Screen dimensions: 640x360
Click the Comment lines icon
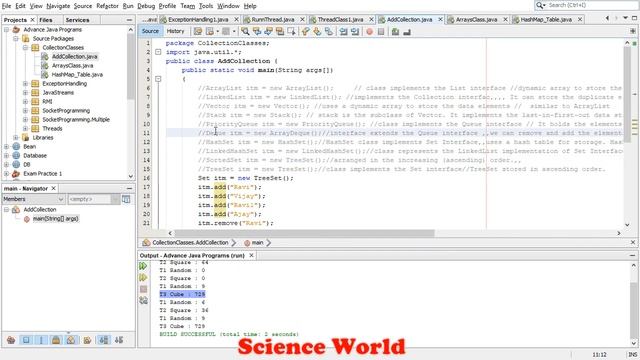coord(395,31)
